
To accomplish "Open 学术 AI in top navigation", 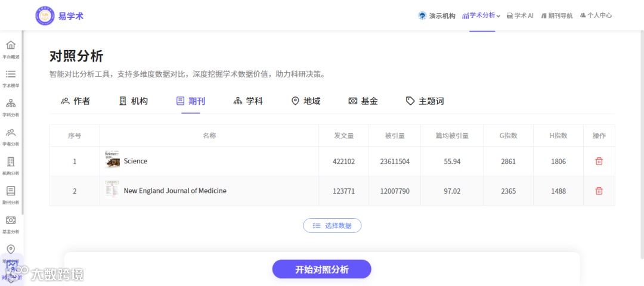I will (x=520, y=15).
